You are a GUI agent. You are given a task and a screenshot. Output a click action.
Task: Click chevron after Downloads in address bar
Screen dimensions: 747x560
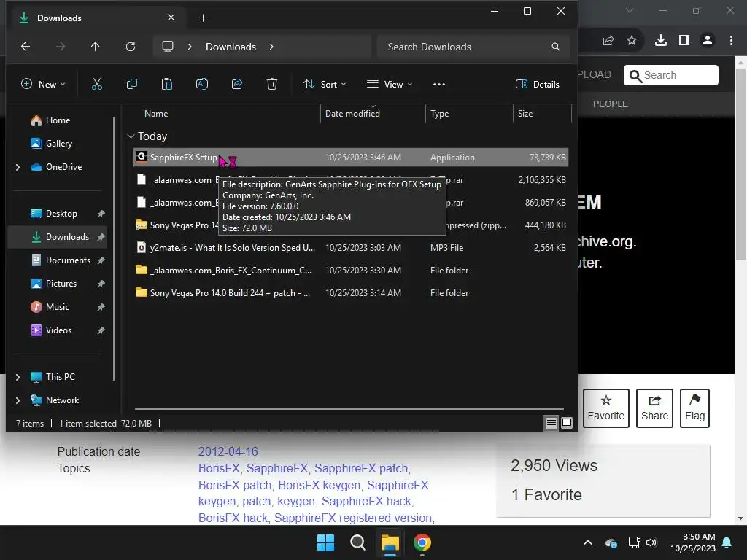click(271, 47)
